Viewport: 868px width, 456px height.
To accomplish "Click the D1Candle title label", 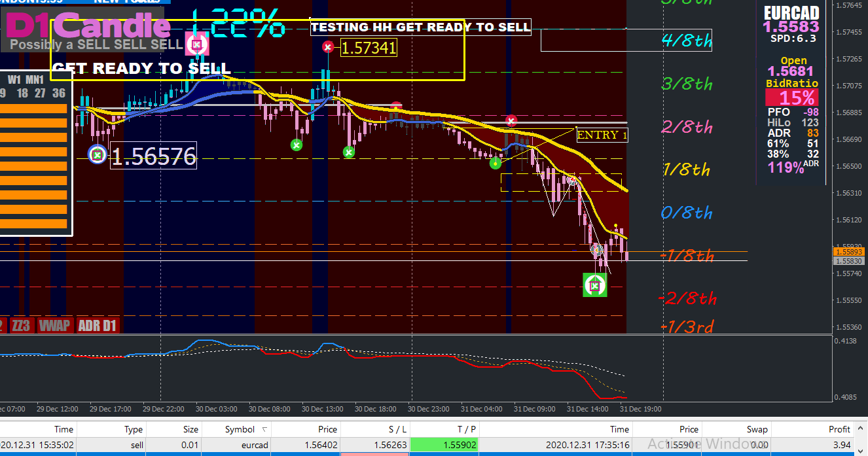I will (x=88, y=25).
